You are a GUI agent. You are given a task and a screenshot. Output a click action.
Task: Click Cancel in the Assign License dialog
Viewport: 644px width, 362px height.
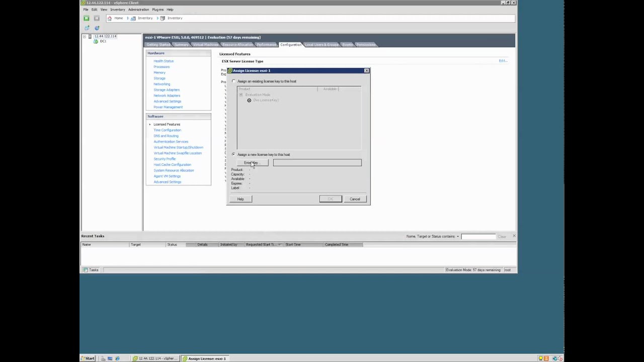point(355,199)
